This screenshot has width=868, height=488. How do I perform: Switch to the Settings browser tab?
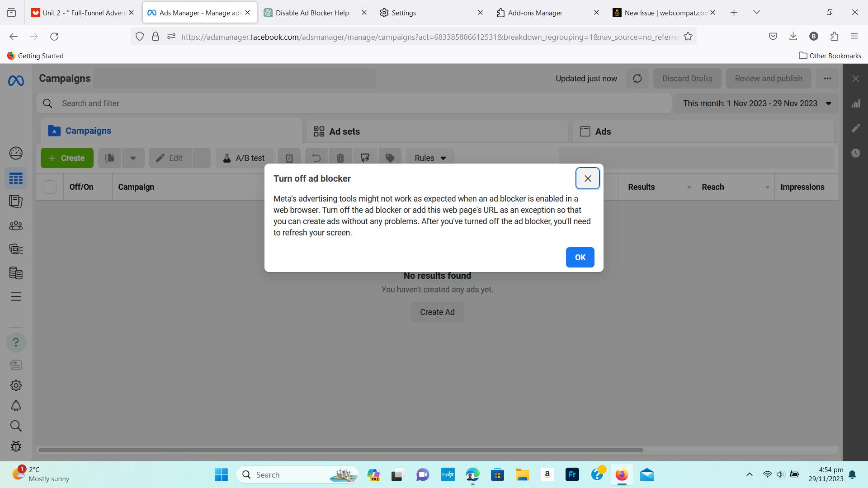click(x=432, y=13)
